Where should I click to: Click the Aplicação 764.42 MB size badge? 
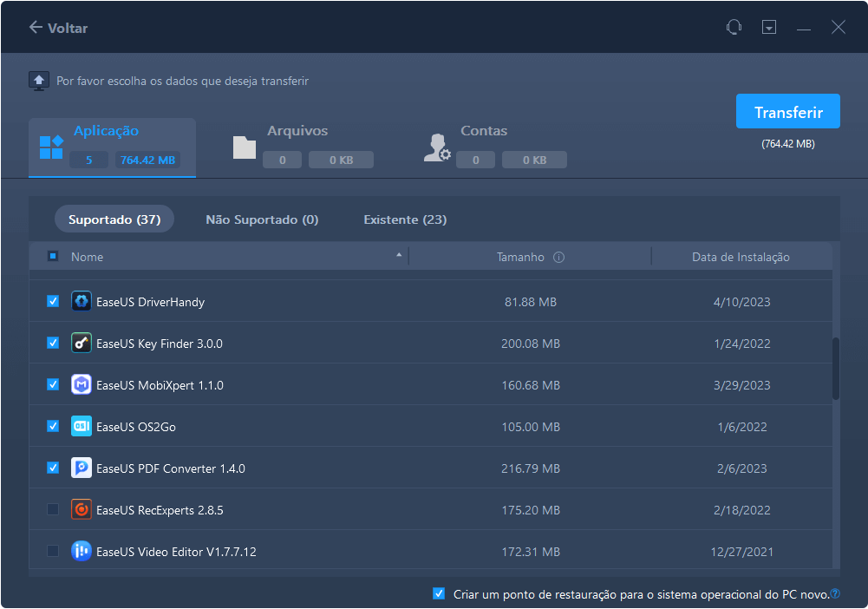click(x=147, y=160)
